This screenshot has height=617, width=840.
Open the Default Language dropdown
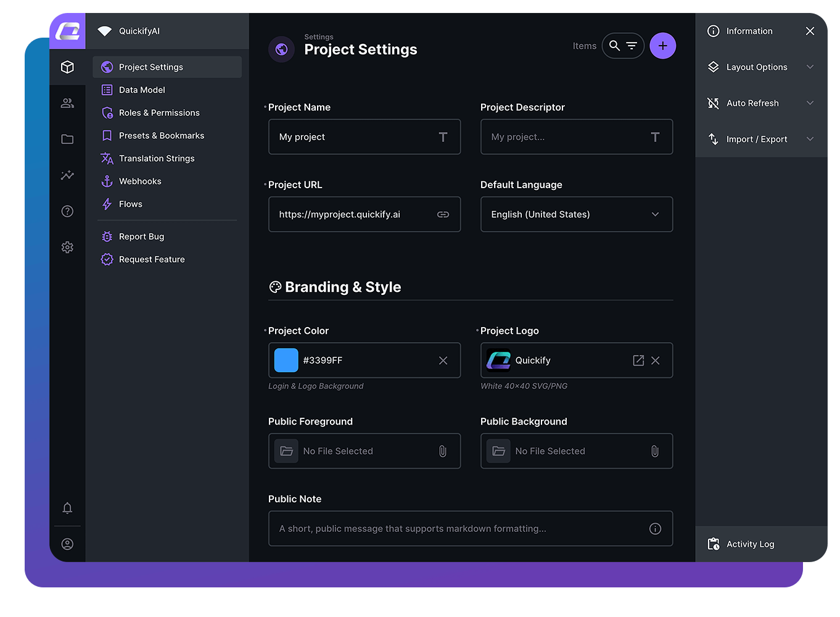(x=576, y=214)
